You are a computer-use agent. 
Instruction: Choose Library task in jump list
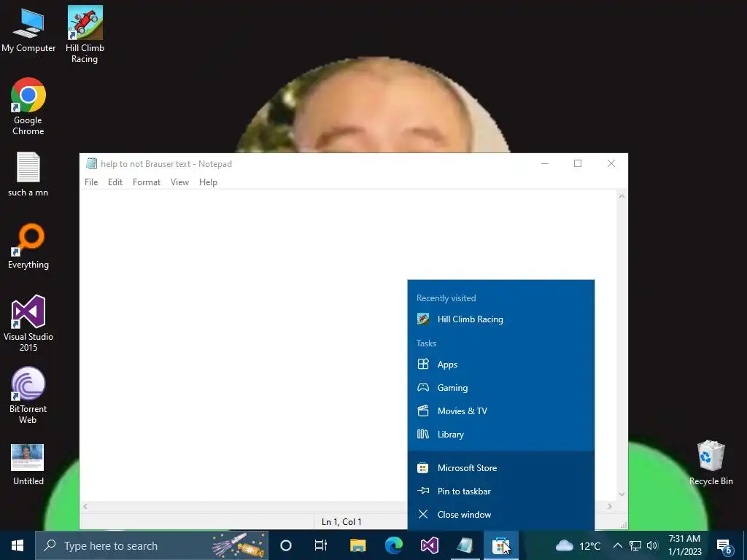coord(500,435)
